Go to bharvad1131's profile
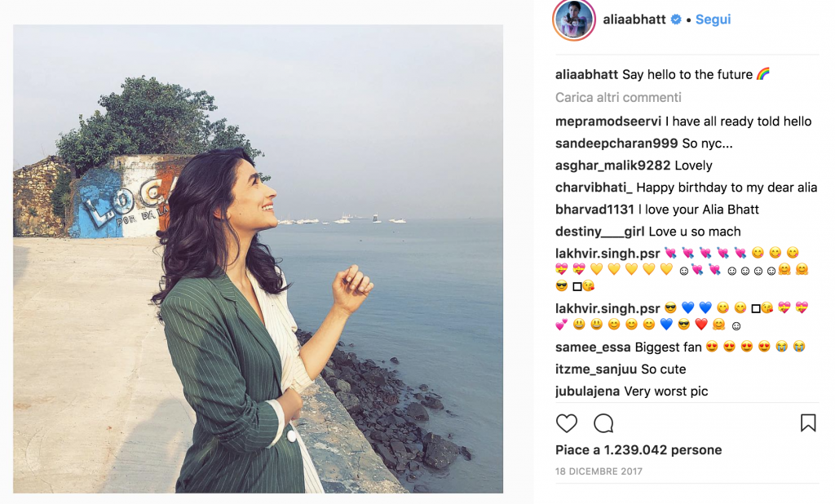The image size is (835, 504). 594,210
